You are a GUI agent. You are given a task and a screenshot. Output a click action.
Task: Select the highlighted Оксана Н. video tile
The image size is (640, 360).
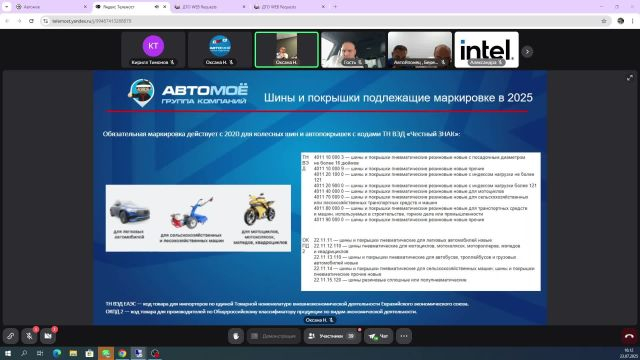pos(287,50)
